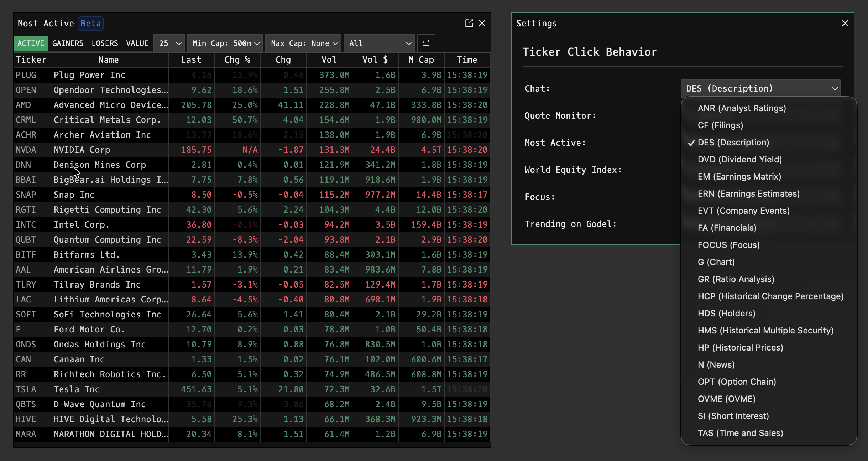868x461 pixels.
Task: Sort by the Ticker column header
Action: (31, 59)
